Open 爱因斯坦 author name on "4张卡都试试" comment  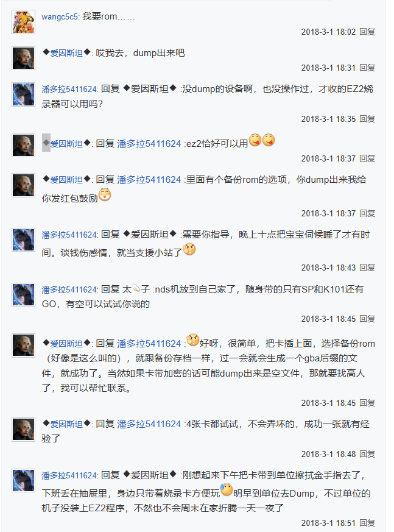pos(66,424)
